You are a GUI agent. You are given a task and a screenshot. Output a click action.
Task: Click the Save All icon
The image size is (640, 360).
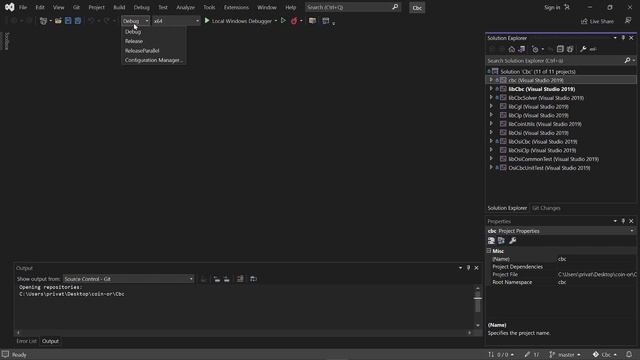[x=78, y=21]
